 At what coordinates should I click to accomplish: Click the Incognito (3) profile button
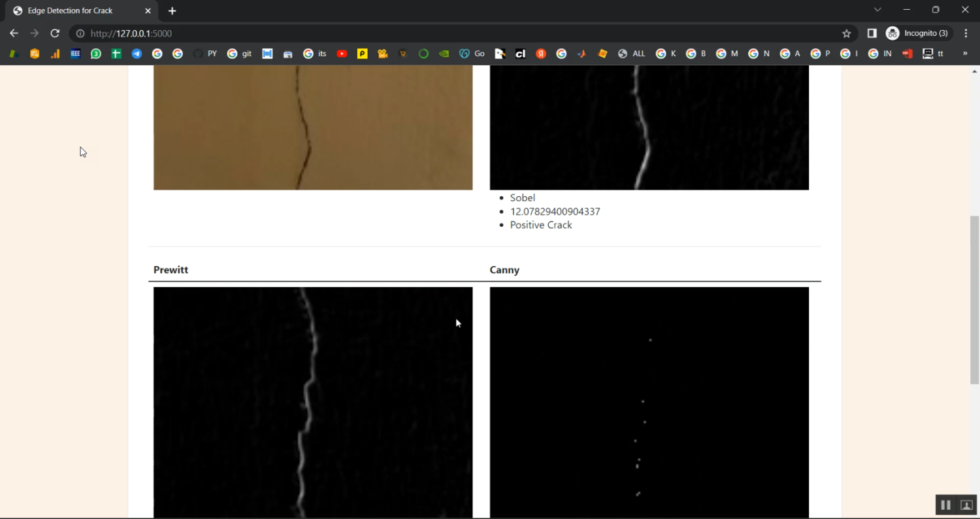[x=918, y=33]
